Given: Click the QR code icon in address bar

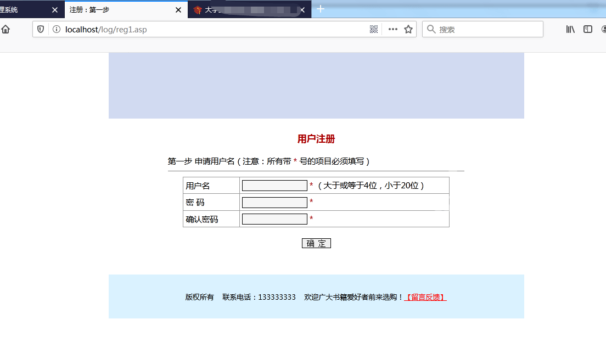Looking at the screenshot, I should tap(374, 29).
